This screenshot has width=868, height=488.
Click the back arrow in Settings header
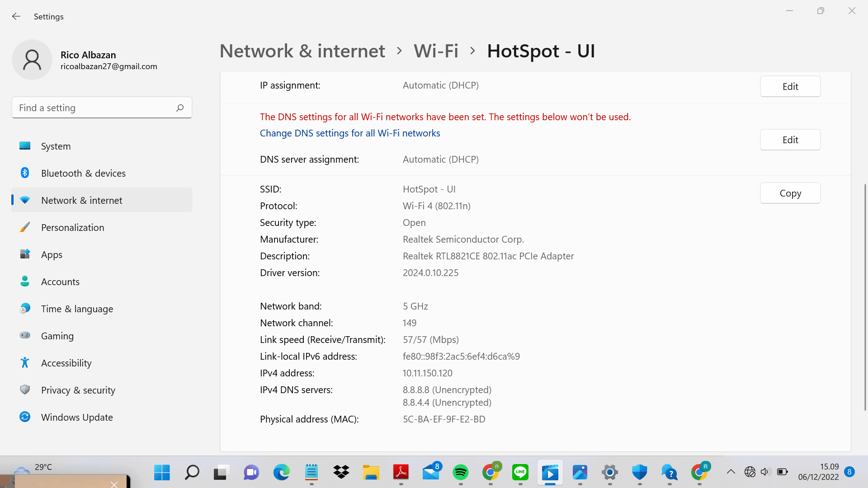coord(16,16)
